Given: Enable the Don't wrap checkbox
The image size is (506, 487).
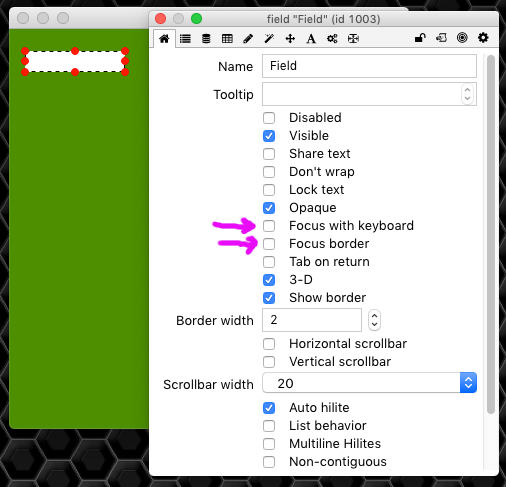Looking at the screenshot, I should (x=269, y=172).
